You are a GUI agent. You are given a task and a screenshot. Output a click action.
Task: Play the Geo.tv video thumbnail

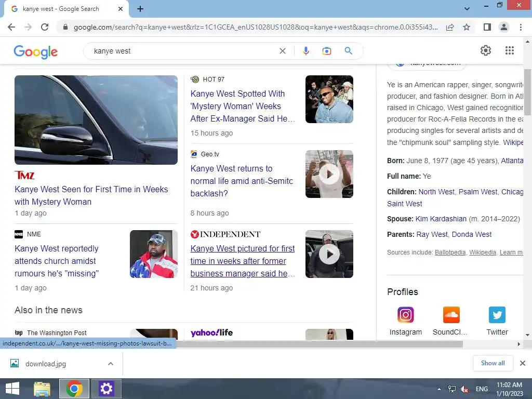(x=329, y=174)
